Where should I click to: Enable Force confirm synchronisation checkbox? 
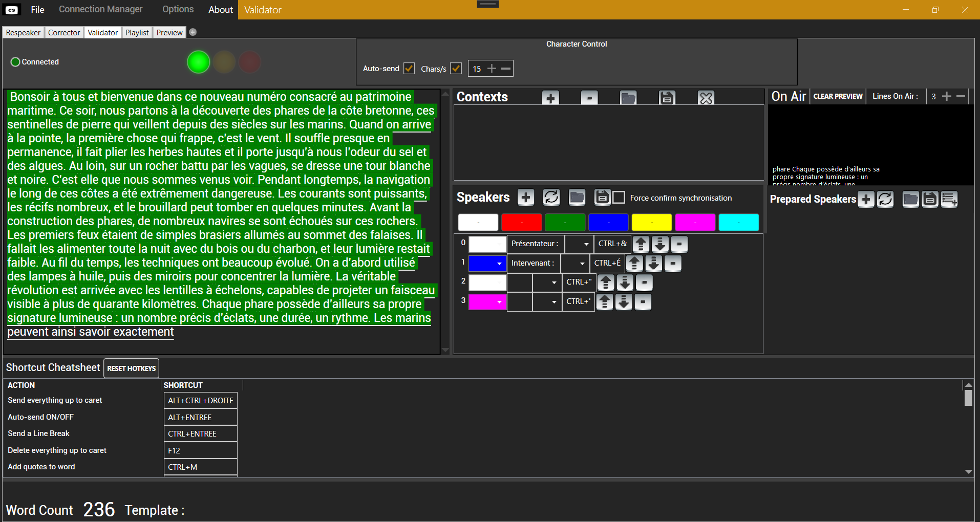[619, 198]
